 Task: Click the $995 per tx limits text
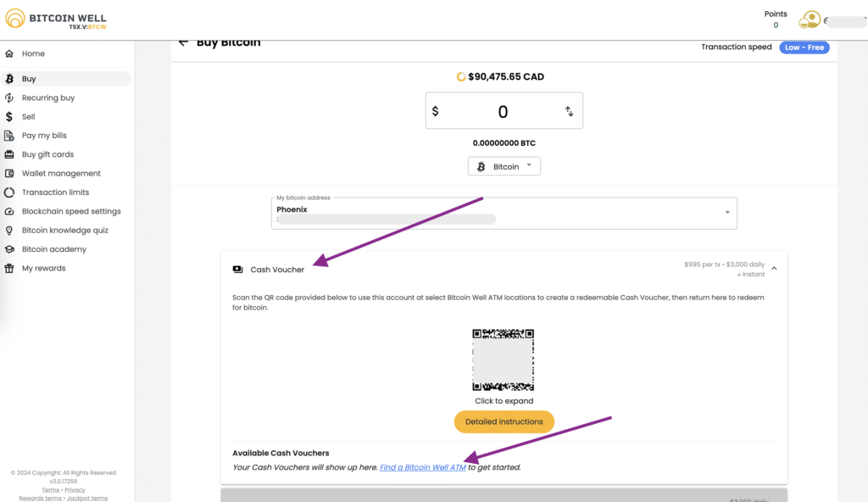tap(724, 265)
